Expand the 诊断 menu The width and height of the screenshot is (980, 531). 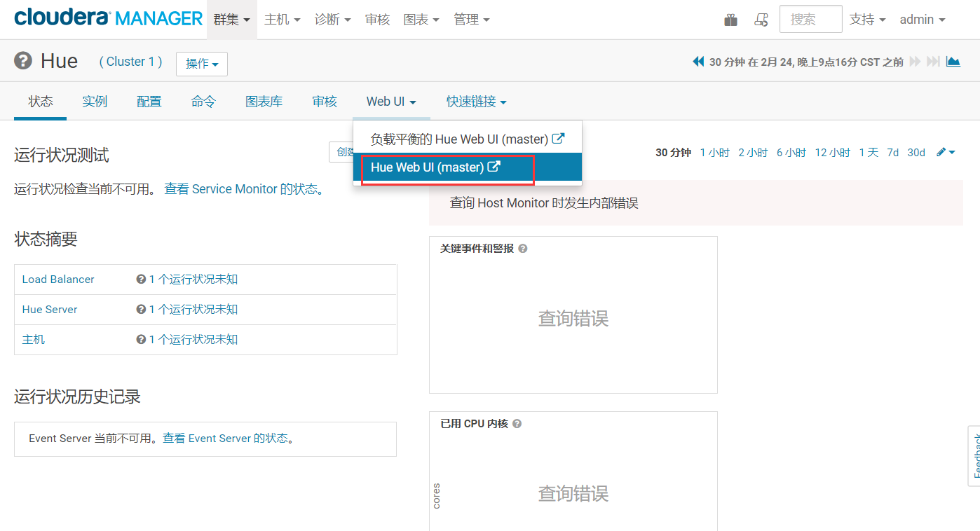click(x=333, y=20)
